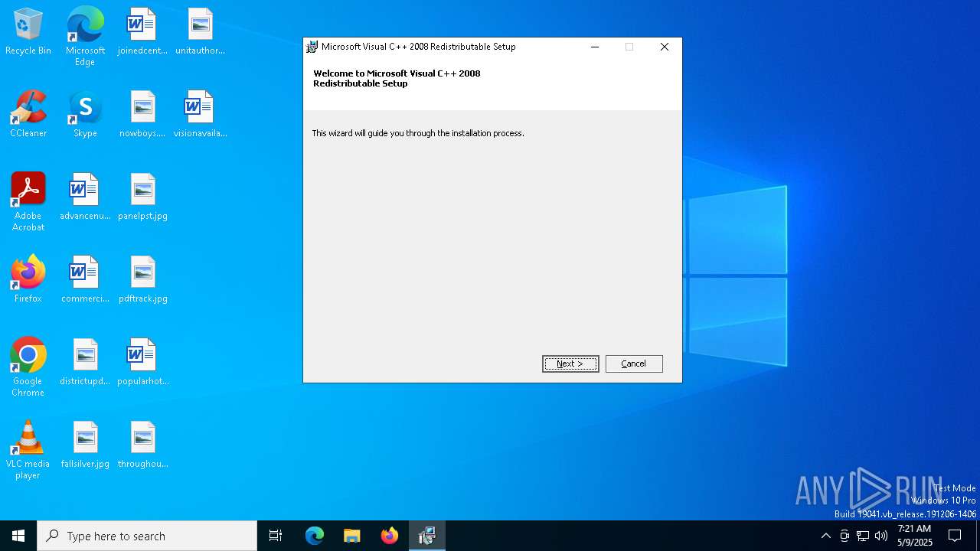Open Task View from the taskbar
This screenshot has width=980, height=551.
pyautogui.click(x=276, y=536)
